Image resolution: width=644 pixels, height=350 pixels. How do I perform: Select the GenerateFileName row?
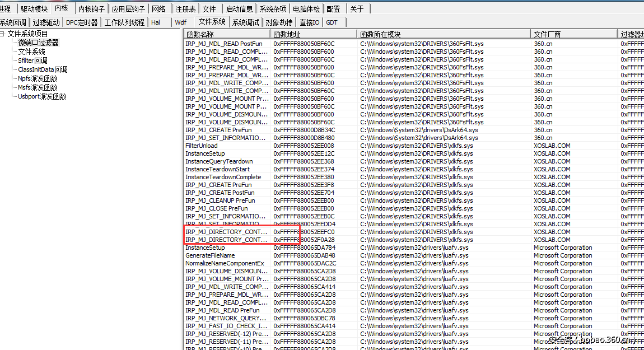pyautogui.click(x=210, y=255)
